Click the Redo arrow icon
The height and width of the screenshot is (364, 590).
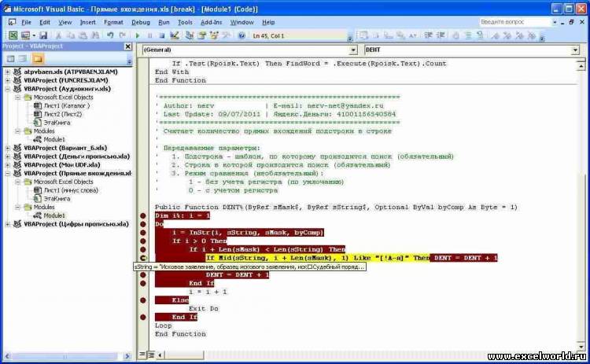[122, 35]
